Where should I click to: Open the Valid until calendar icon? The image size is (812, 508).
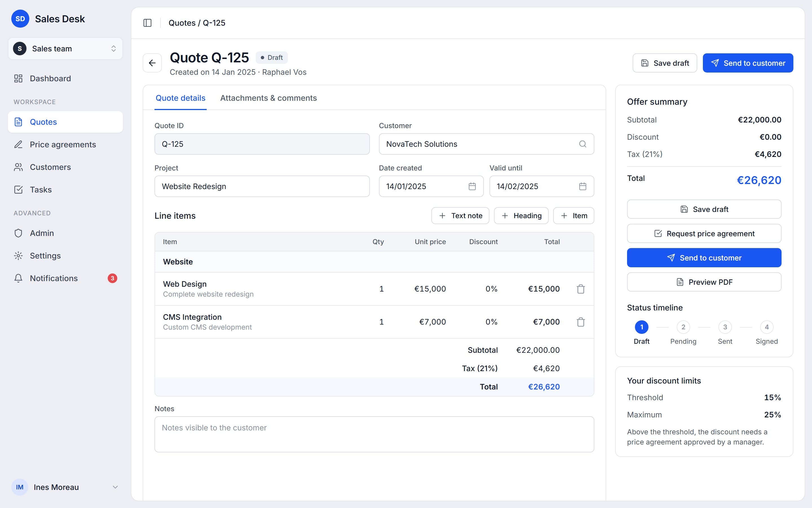pos(582,186)
